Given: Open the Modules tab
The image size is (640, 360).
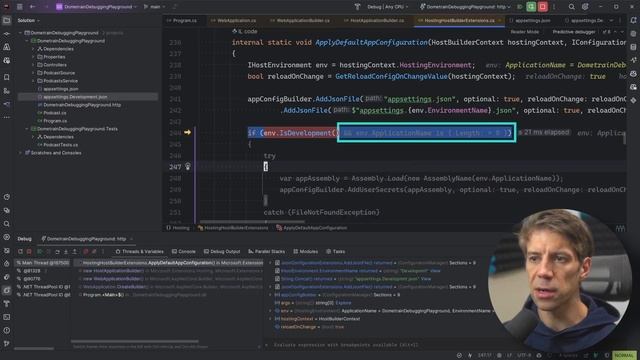Looking at the screenshot, I should tap(306, 251).
